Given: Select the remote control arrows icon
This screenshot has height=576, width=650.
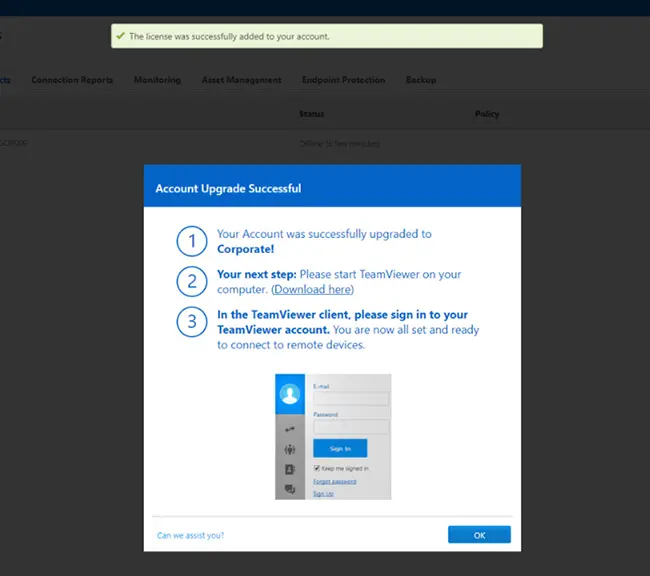Looking at the screenshot, I should click(x=290, y=429).
